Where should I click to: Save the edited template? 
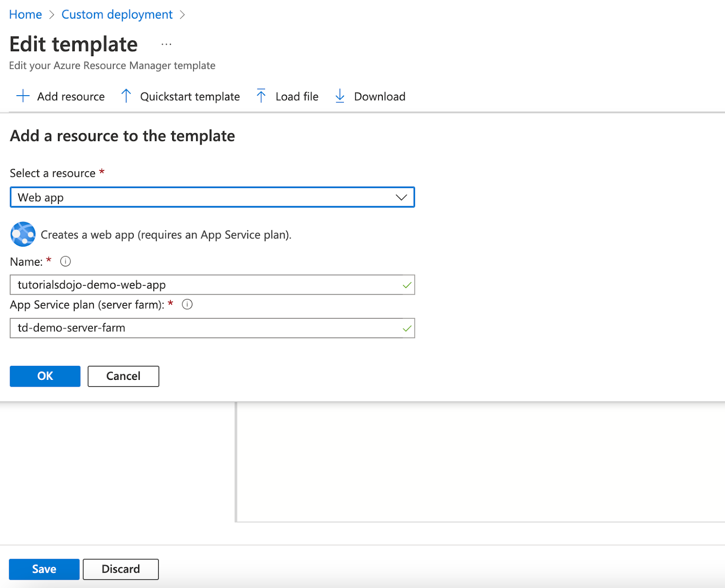tap(44, 569)
